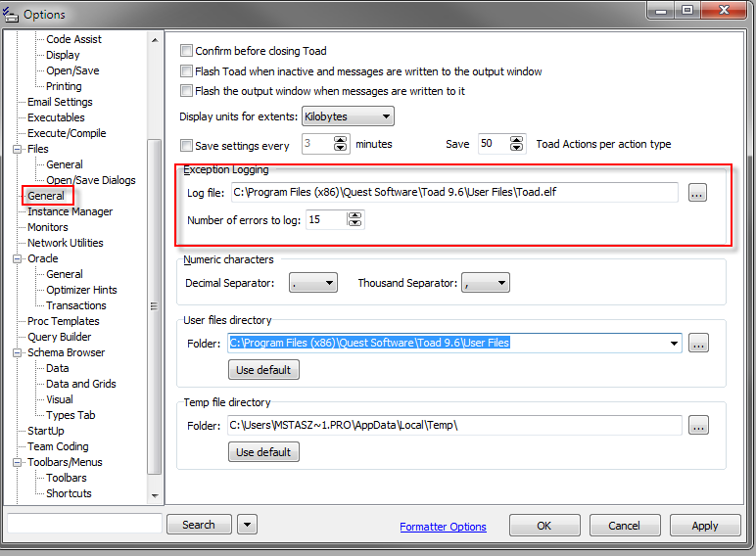Image resolution: width=756 pixels, height=556 pixels.
Task: Browse for the exception log file
Action: (697, 193)
